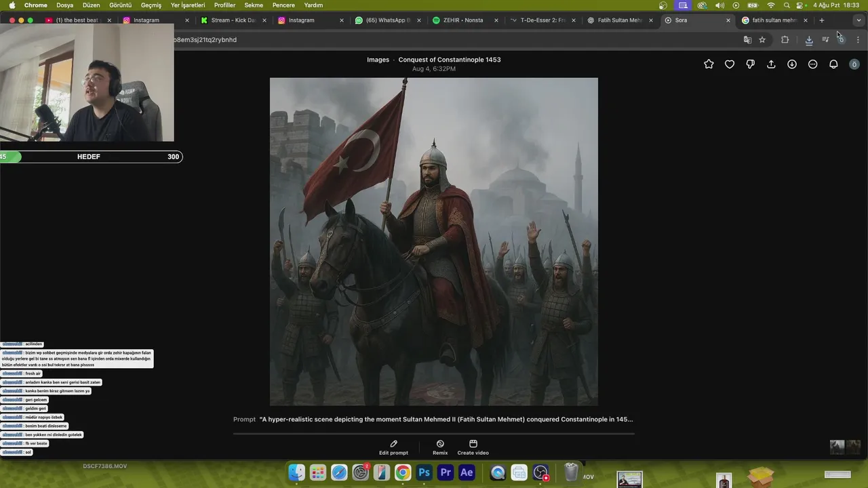
Task: Open battery status in menu bar
Action: (x=753, y=5)
